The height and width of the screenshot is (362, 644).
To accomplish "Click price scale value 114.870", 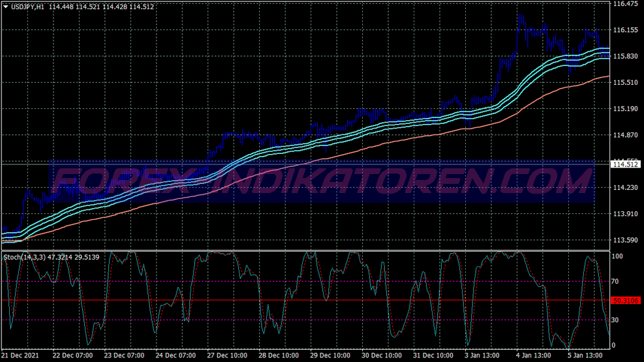I will (x=626, y=135).
